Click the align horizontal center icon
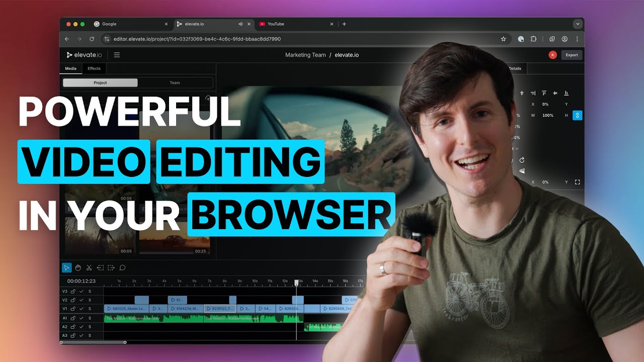The height and width of the screenshot is (362, 644). (x=522, y=93)
